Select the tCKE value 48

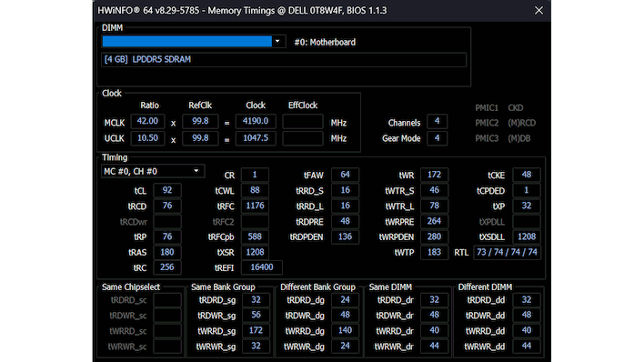click(x=527, y=175)
